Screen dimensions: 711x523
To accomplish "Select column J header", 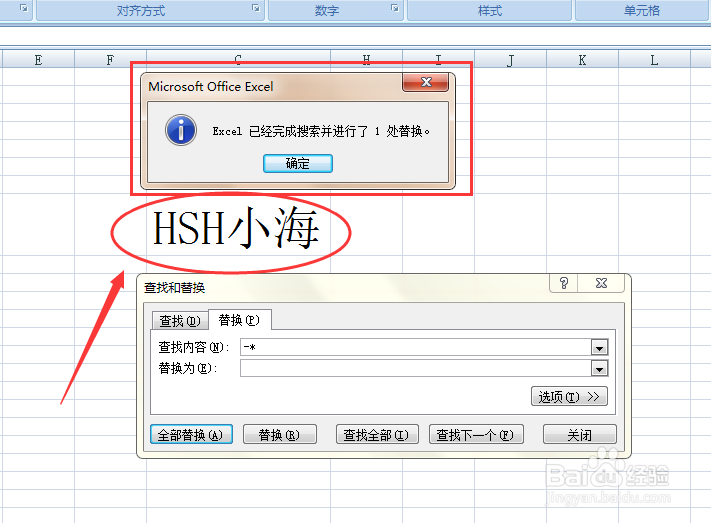I will point(511,59).
